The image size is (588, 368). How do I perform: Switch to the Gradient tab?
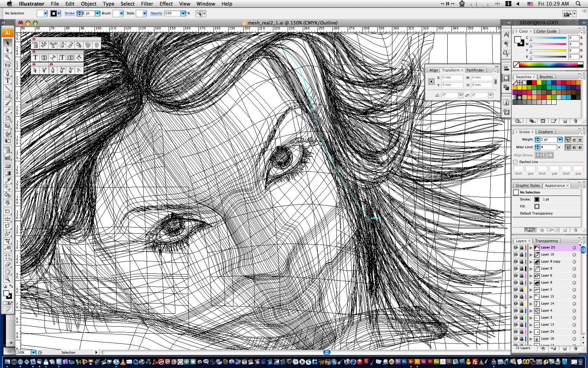[545, 132]
